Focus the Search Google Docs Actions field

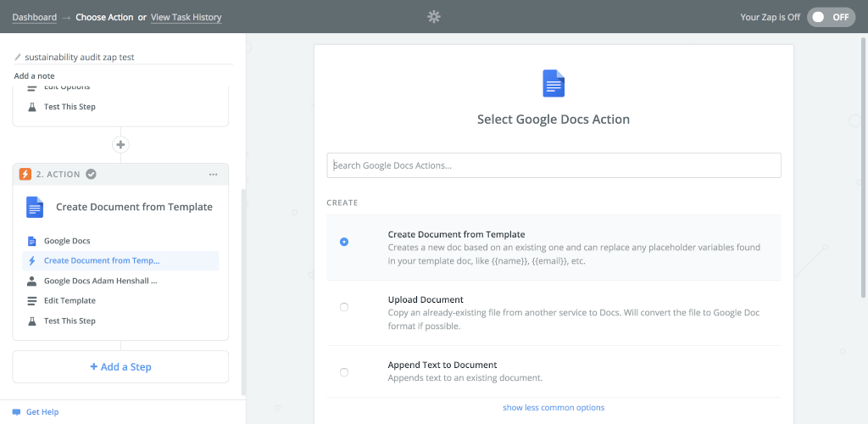tap(554, 165)
